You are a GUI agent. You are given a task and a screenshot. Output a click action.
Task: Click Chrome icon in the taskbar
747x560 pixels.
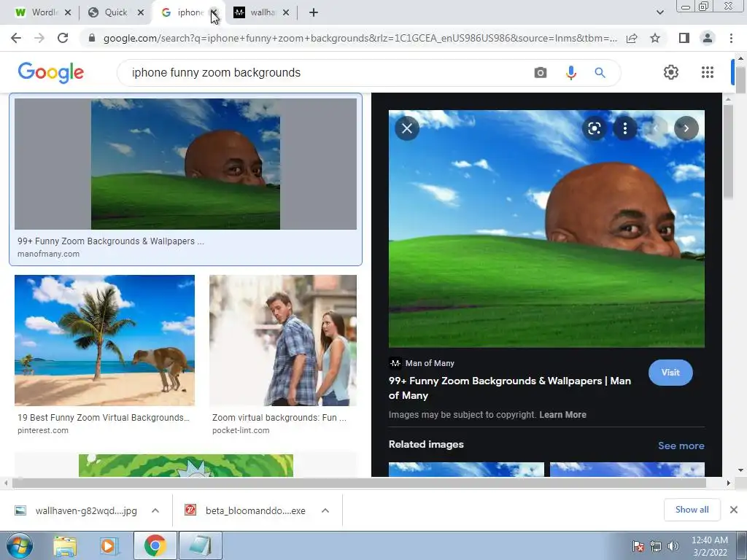[x=155, y=545]
